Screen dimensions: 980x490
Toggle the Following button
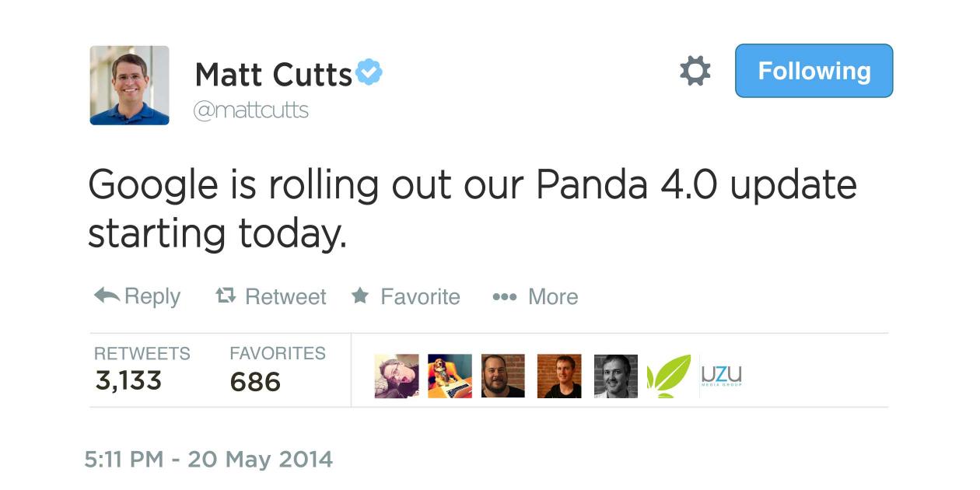(814, 71)
